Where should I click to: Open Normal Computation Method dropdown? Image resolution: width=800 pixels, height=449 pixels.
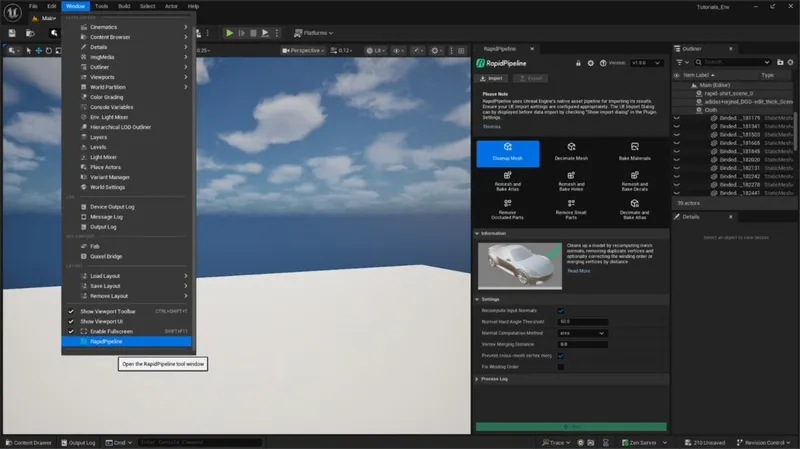pyautogui.click(x=582, y=333)
